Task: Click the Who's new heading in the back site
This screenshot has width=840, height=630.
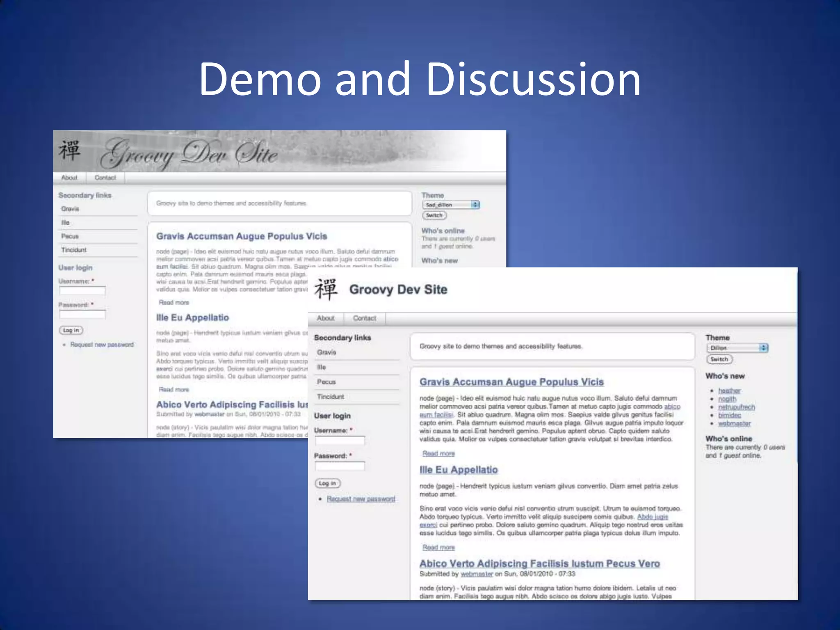Action: (439, 260)
